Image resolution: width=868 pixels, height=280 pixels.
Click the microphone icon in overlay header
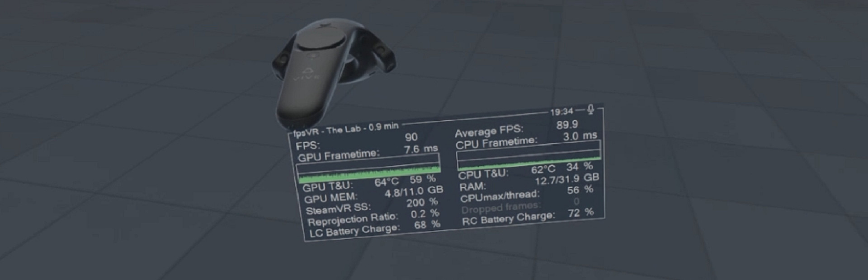click(590, 109)
